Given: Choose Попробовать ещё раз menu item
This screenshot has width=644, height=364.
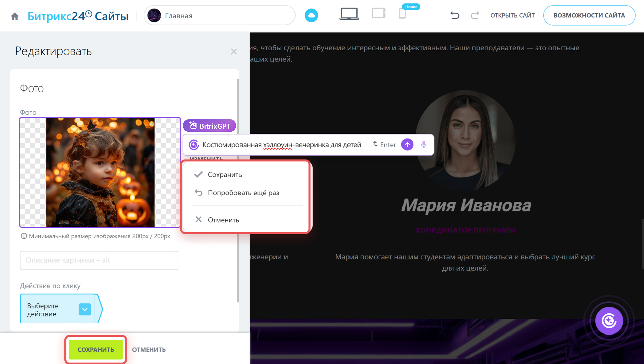Looking at the screenshot, I should pyautogui.click(x=243, y=193).
